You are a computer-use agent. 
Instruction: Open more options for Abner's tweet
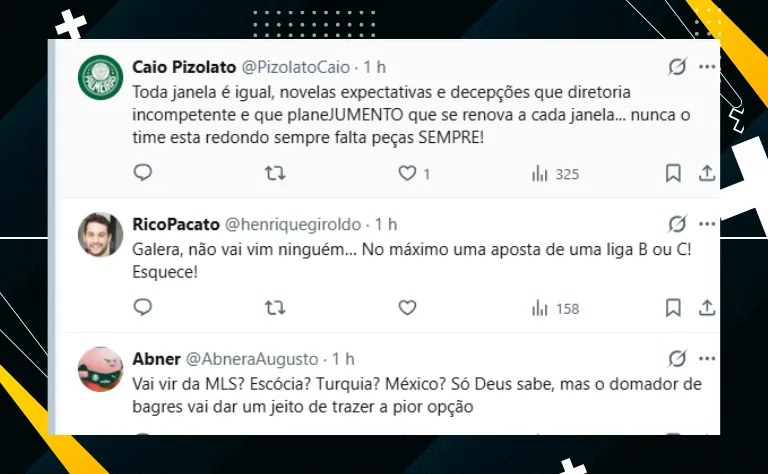tap(707, 358)
